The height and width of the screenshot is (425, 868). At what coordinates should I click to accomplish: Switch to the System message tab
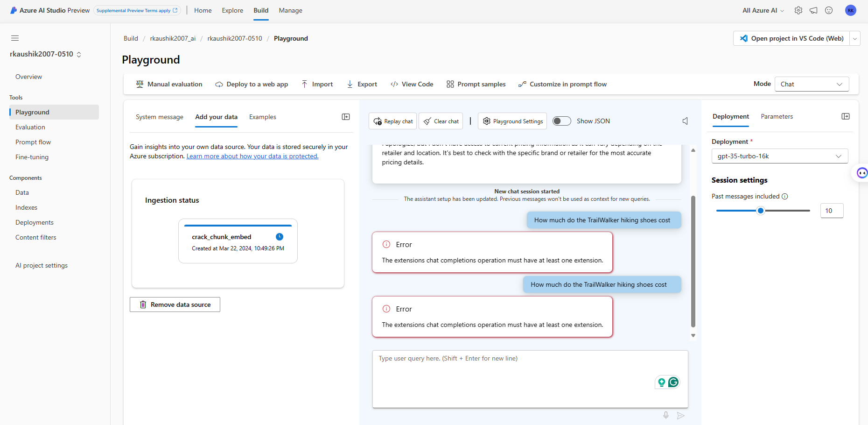point(160,117)
